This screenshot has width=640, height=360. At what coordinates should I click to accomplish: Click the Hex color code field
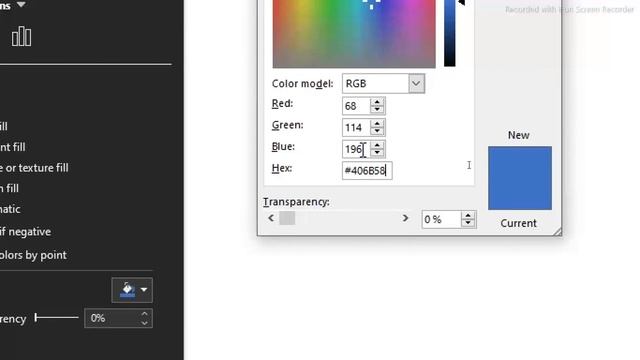pos(367,171)
